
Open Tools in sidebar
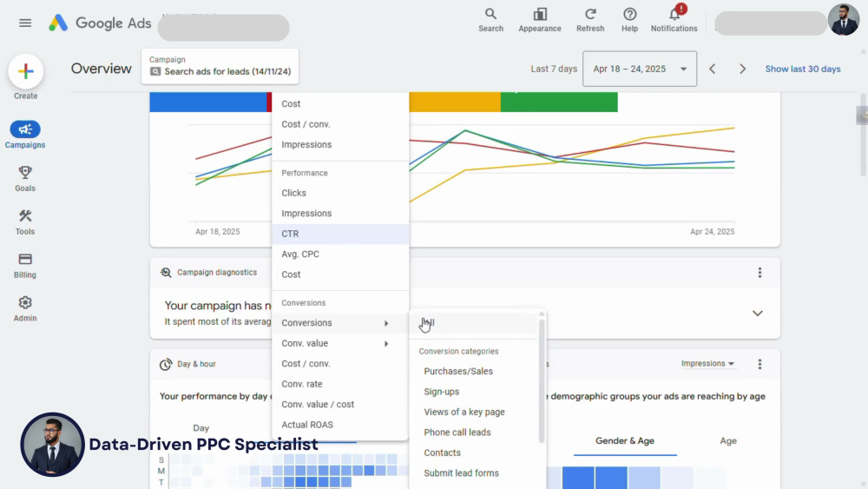coord(25,221)
